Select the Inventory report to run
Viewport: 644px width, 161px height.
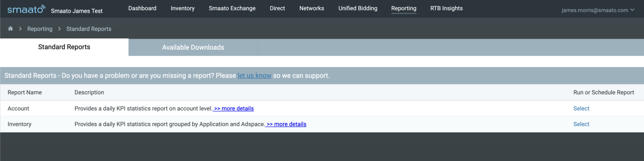pyautogui.click(x=581, y=124)
